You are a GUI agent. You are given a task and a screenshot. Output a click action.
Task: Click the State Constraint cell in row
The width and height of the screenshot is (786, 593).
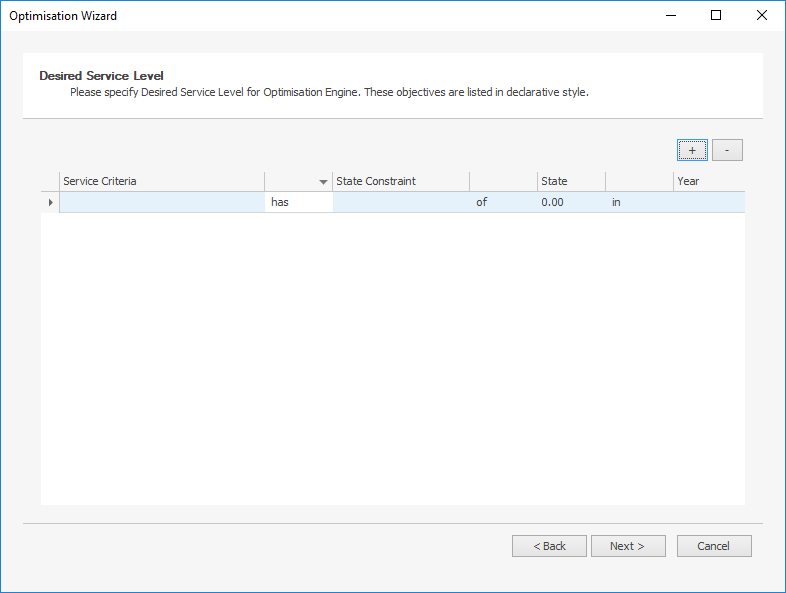tap(401, 203)
